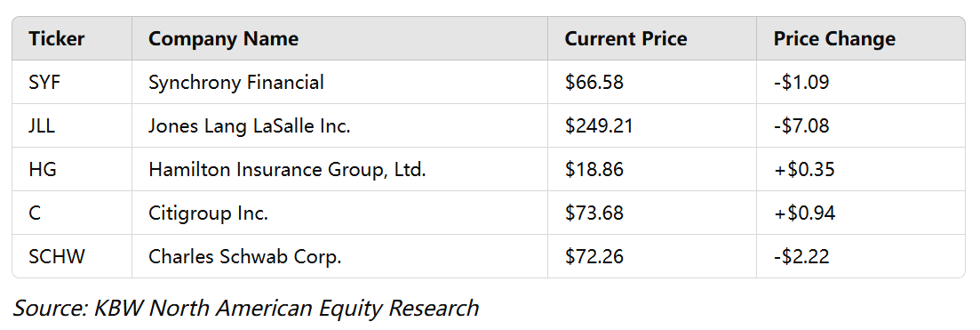Select the -$2.22 price change cell

coord(861,257)
